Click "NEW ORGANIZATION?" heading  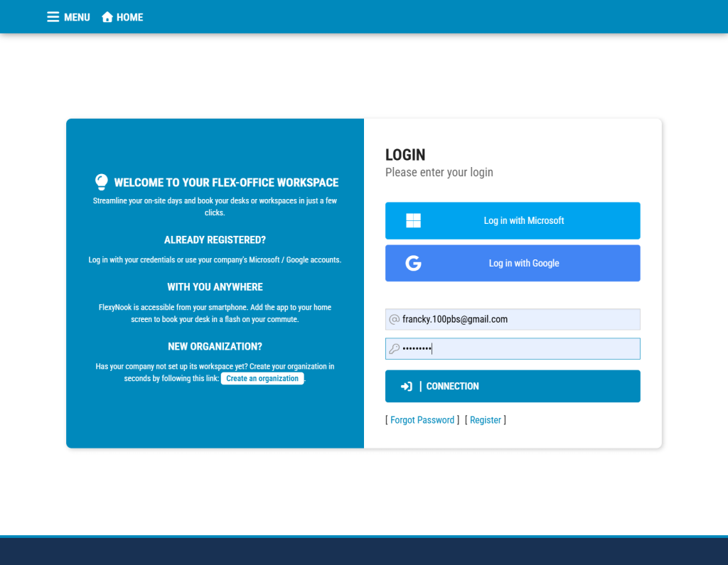click(x=215, y=346)
